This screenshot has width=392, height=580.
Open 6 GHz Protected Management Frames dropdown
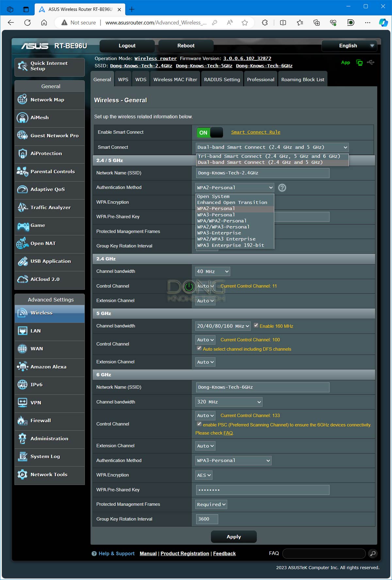click(211, 505)
